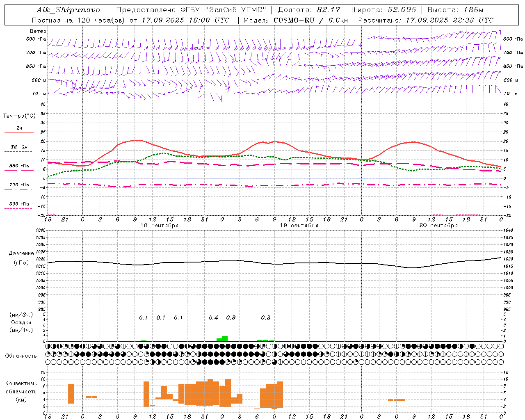Click the computed time Рассчитано: 17.09.2025 22:38 UTC
This screenshot has height=420, width=525.
pyautogui.click(x=426, y=20)
